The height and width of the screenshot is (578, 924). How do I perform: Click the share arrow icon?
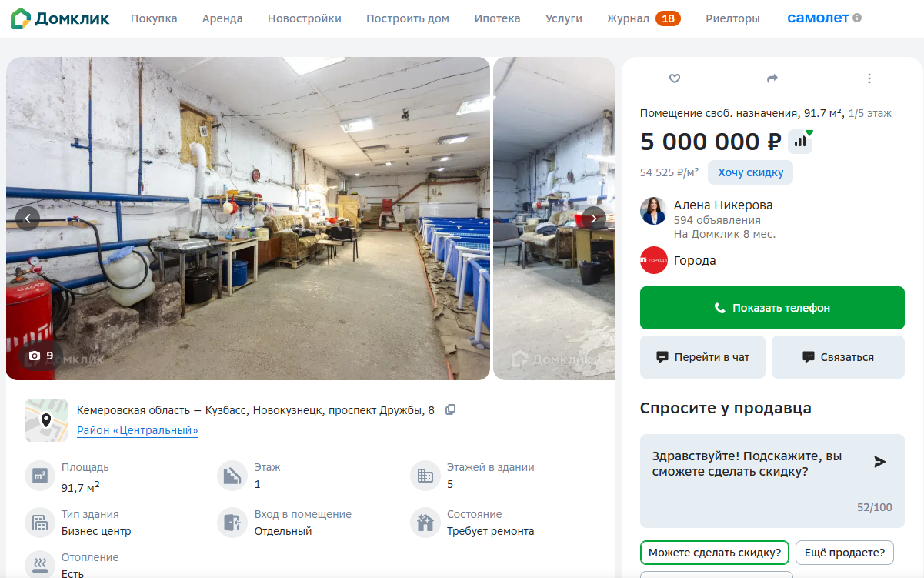tap(772, 79)
